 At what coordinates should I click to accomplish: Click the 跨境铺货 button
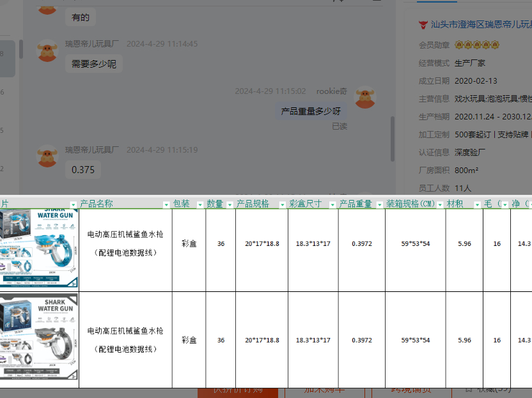point(412,389)
